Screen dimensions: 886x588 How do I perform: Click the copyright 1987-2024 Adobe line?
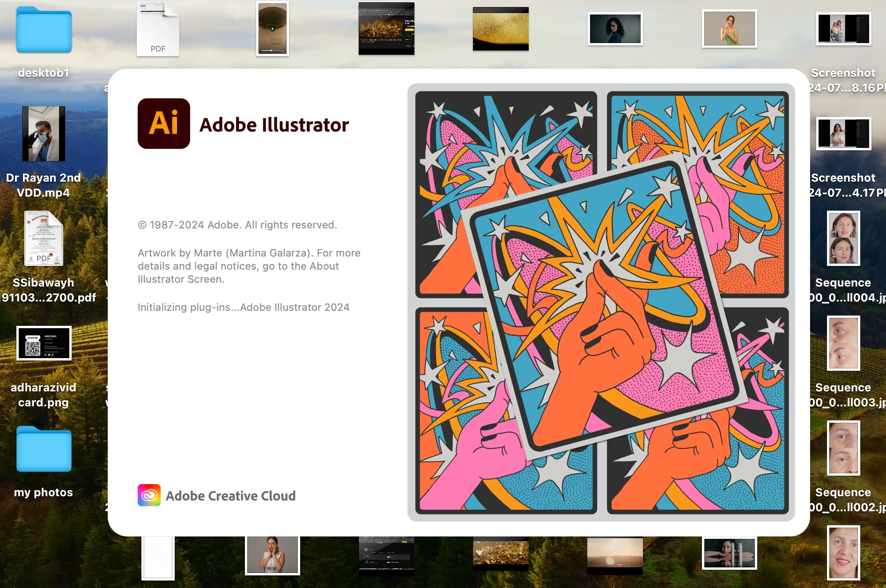237,225
